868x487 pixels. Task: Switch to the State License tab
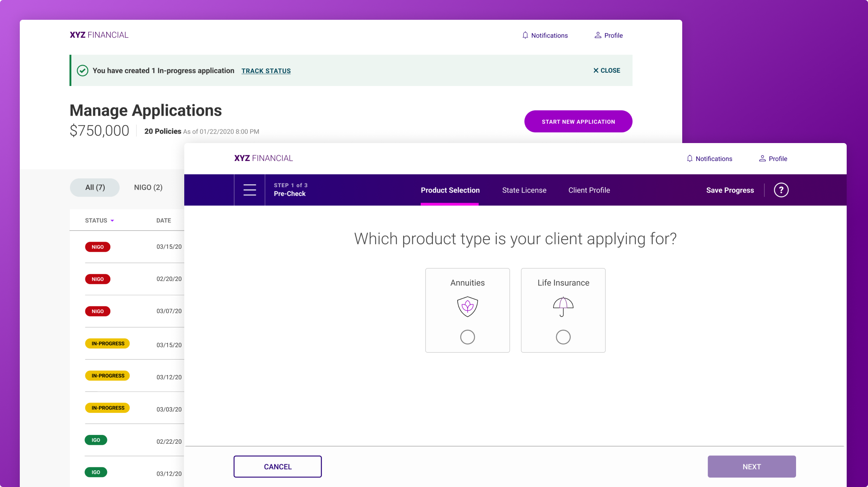click(524, 190)
